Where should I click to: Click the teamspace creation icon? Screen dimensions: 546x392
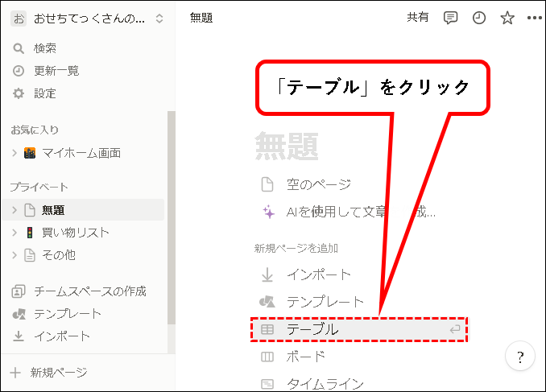click(19, 291)
